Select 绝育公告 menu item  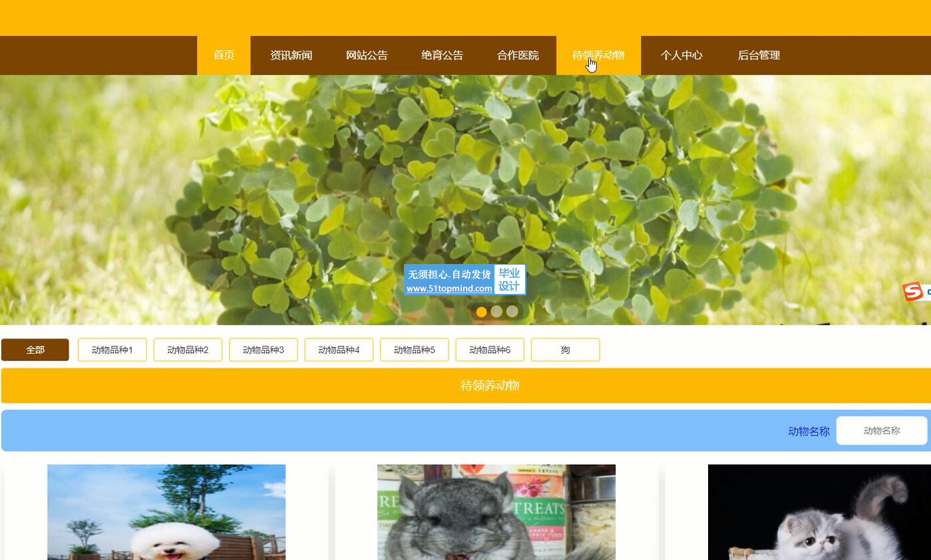(442, 55)
